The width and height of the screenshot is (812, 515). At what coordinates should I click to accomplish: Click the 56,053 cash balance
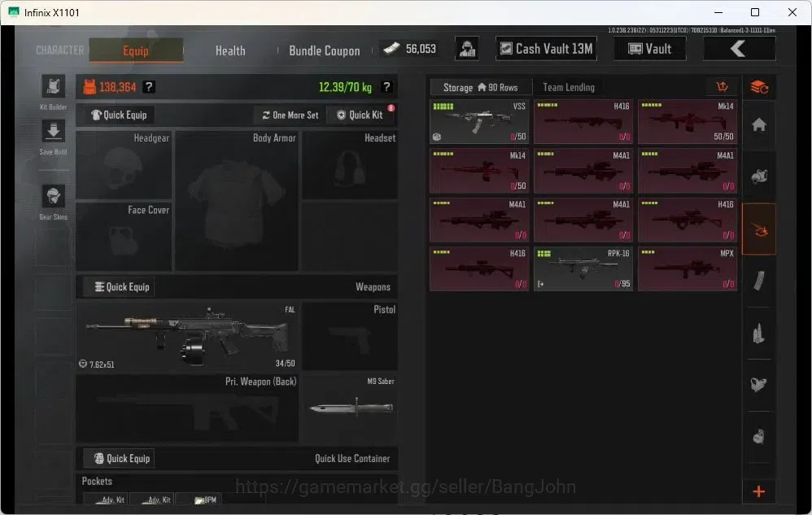(421, 49)
